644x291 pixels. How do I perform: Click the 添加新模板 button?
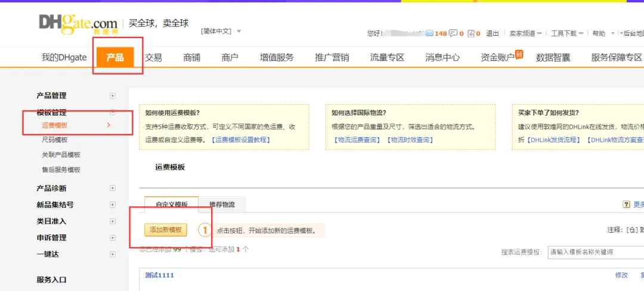pyautogui.click(x=166, y=230)
